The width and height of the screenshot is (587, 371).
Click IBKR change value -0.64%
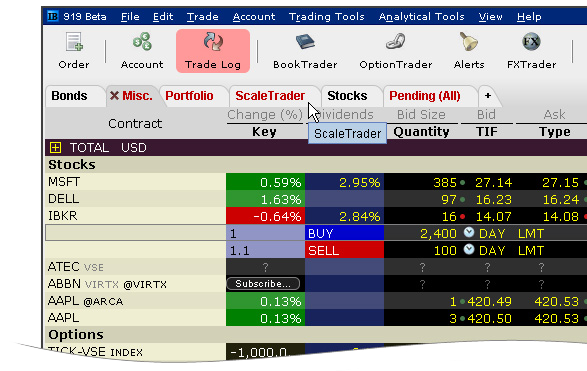[265, 216]
